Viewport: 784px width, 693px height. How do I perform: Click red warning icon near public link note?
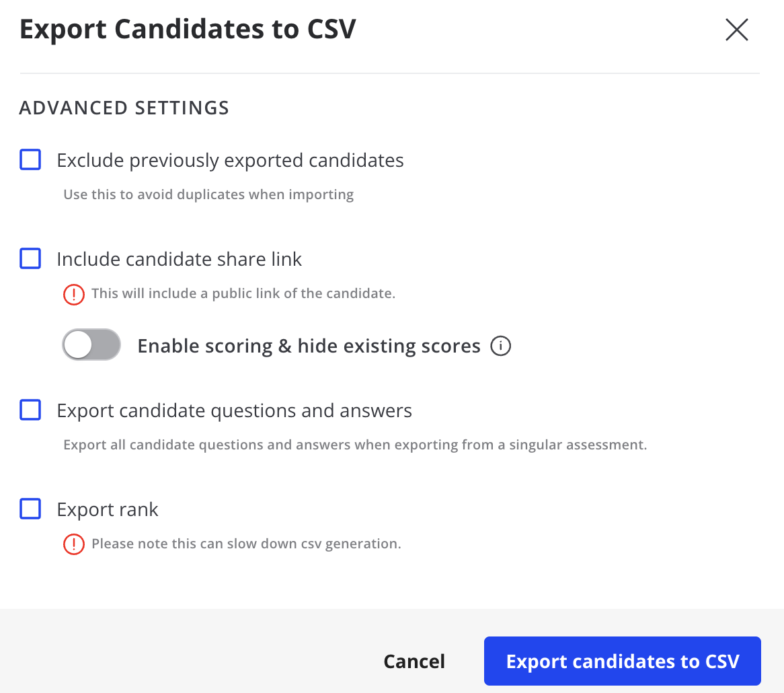pyautogui.click(x=73, y=294)
